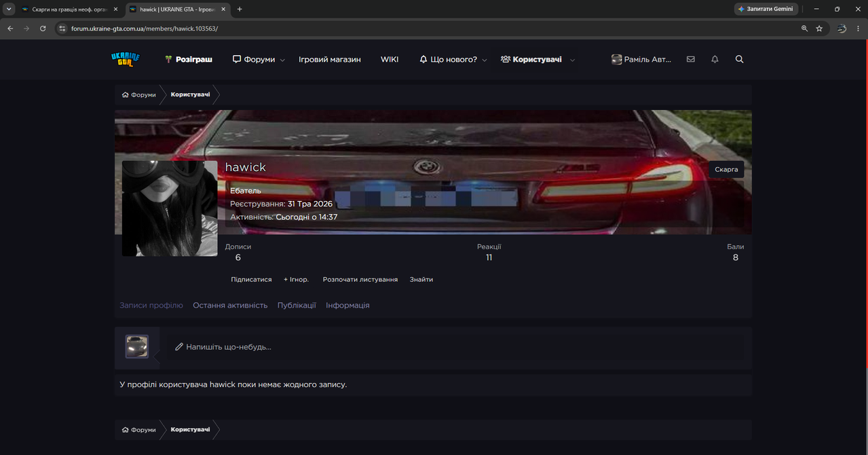Switch to the Інформація tab
This screenshot has height=455, width=868.
347,305
